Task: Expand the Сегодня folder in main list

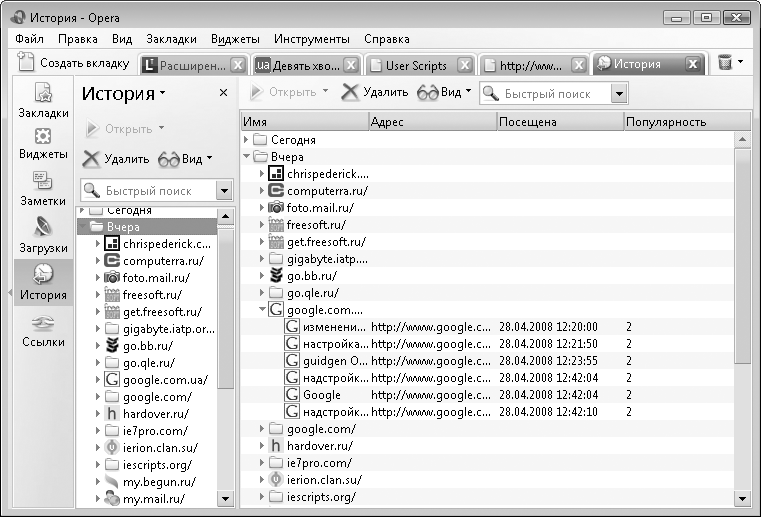Action: click(x=246, y=140)
